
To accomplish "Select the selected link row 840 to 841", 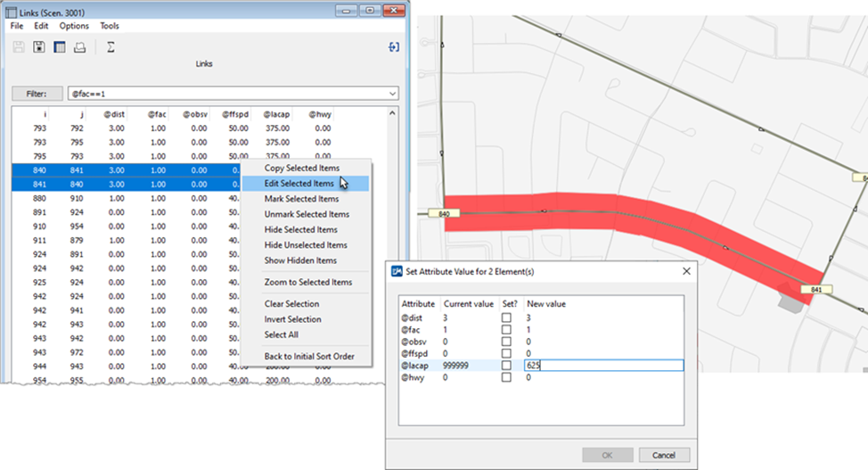I will pyautogui.click(x=127, y=170).
